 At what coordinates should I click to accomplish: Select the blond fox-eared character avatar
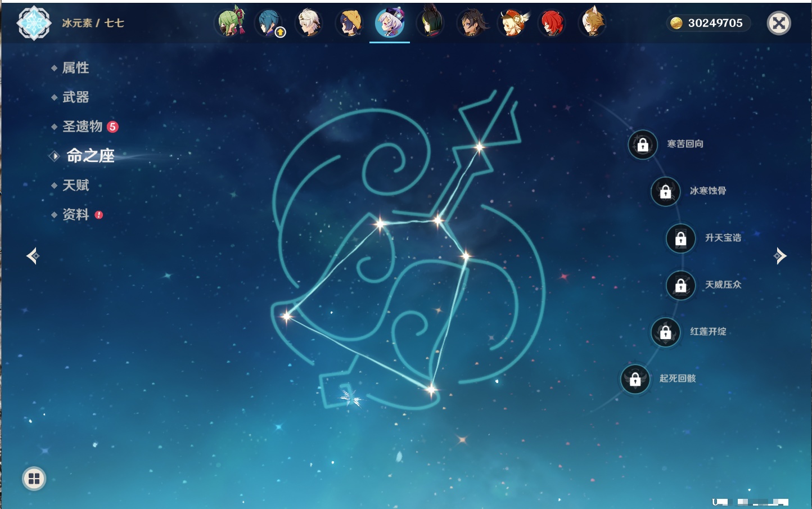coord(593,22)
